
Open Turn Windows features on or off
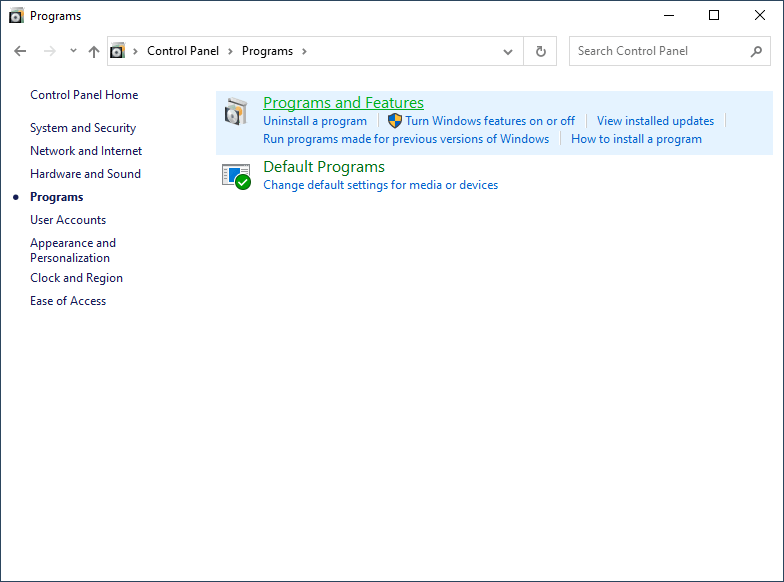(490, 121)
